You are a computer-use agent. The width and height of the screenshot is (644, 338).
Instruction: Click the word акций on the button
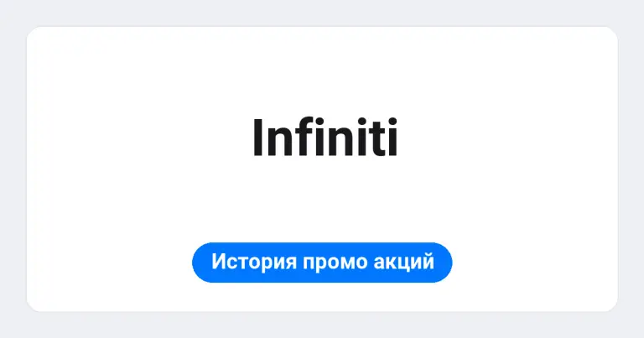(403, 261)
